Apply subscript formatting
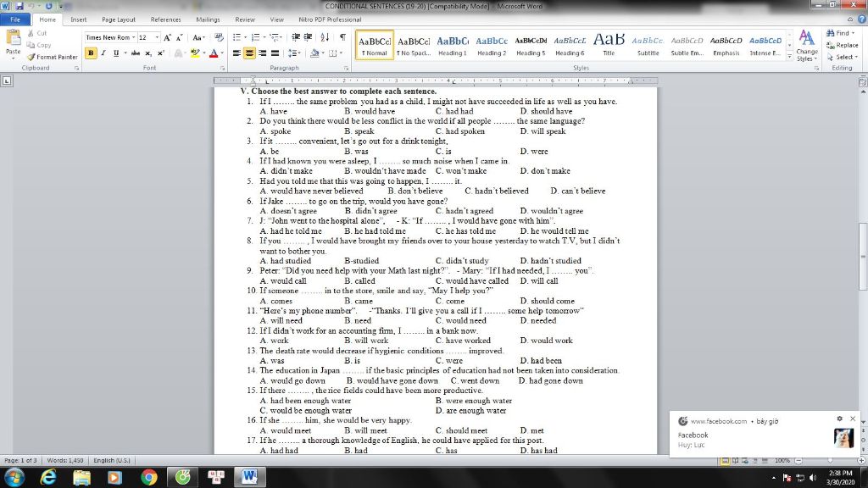 pyautogui.click(x=147, y=53)
